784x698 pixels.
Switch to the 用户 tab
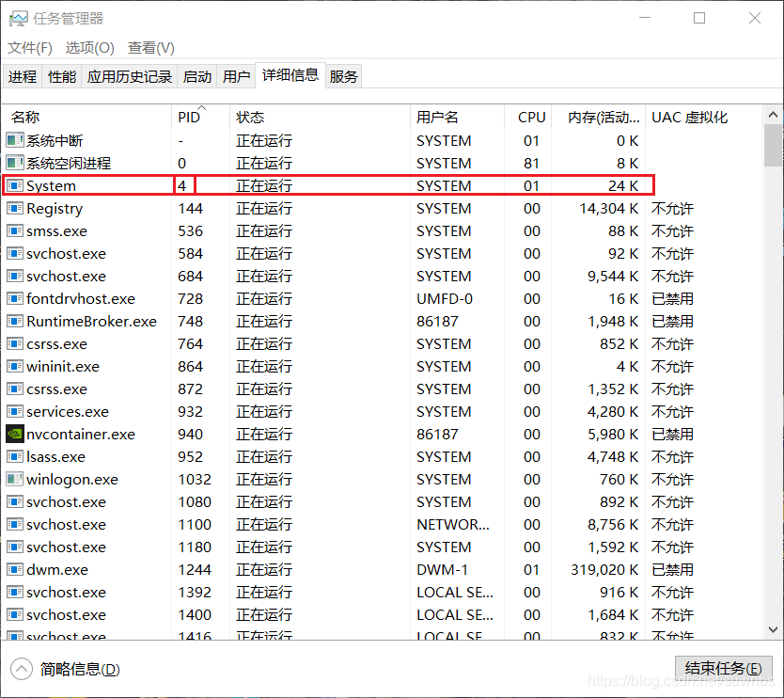point(236,76)
